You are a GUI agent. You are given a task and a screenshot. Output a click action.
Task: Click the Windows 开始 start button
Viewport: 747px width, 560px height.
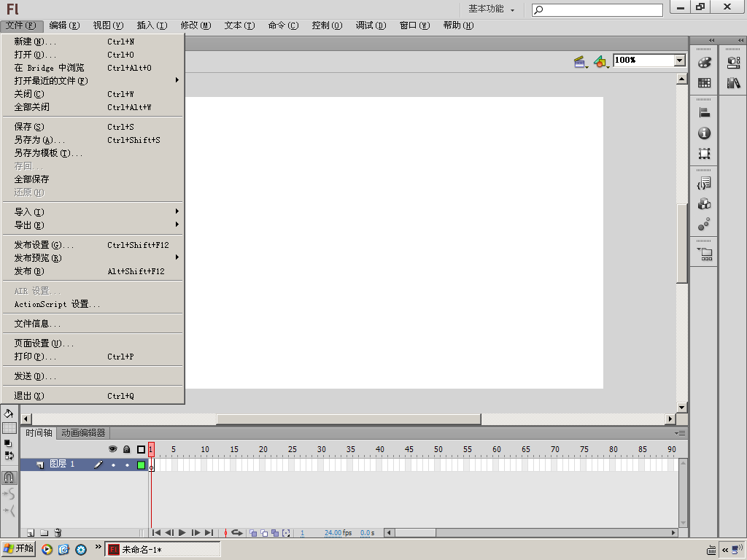(18, 548)
